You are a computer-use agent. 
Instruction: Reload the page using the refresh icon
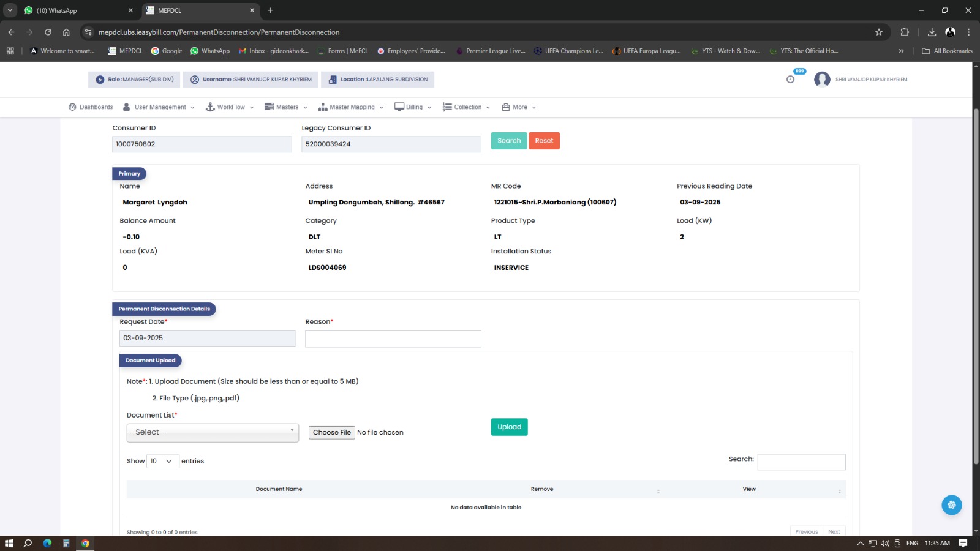pyautogui.click(x=48, y=32)
